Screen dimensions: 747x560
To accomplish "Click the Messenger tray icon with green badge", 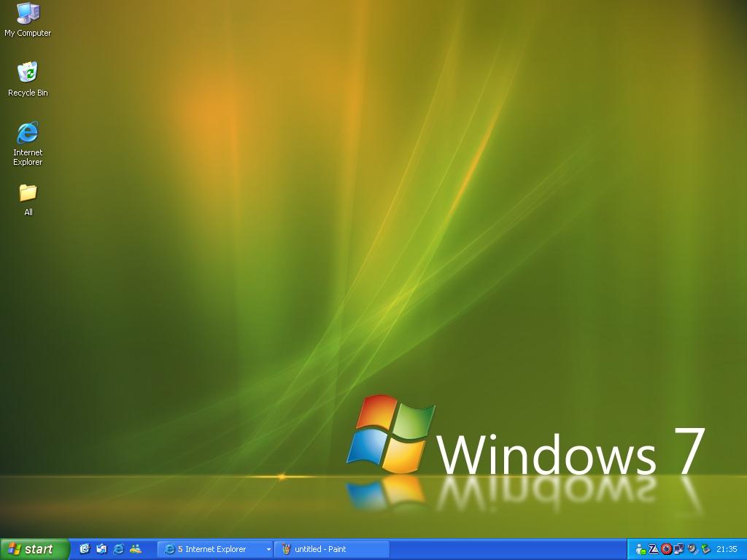I will [640, 550].
